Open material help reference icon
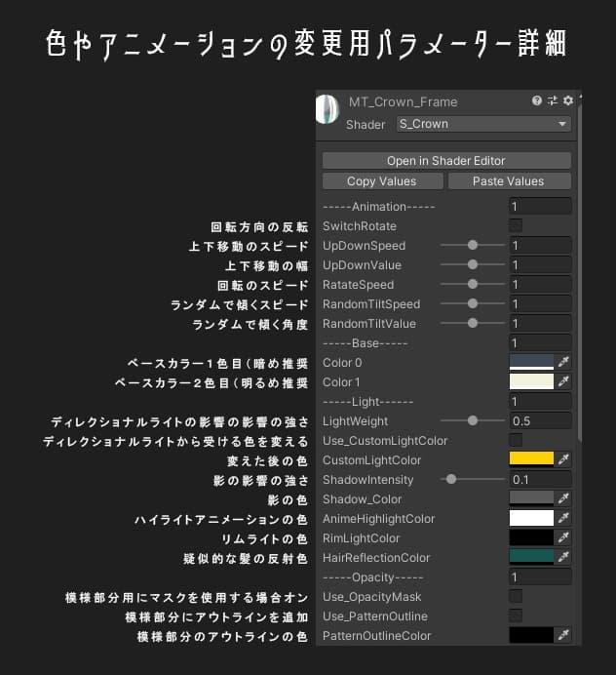This screenshot has height=675, width=616. [536, 100]
